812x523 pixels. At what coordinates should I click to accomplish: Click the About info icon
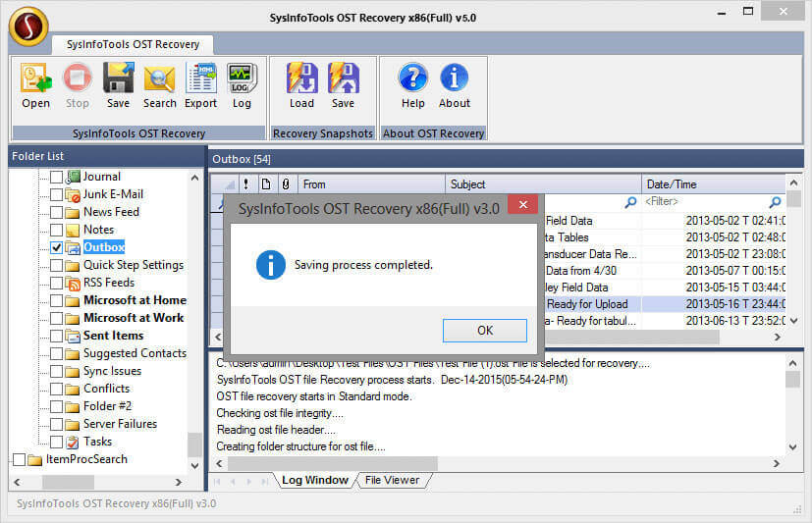point(454,80)
